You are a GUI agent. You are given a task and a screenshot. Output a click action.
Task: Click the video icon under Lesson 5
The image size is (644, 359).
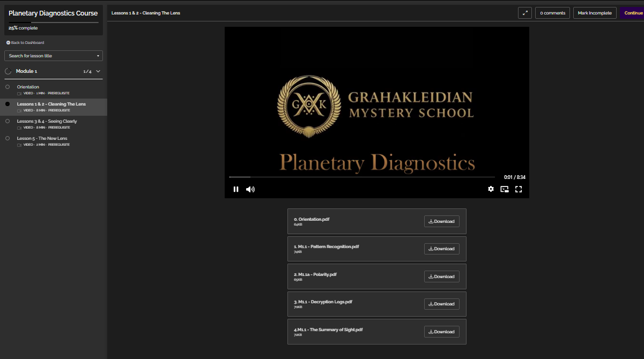click(19, 145)
